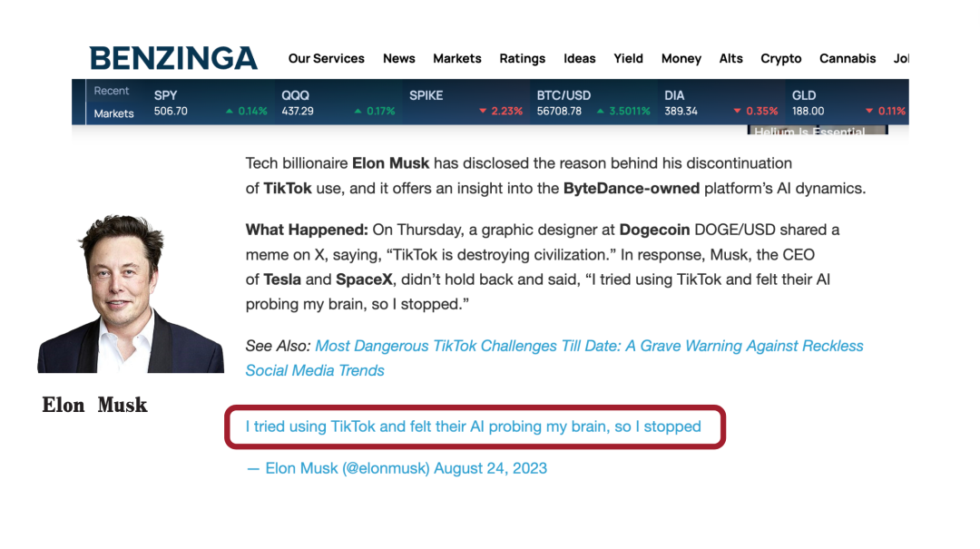Screen dimensions: 980x549
Task: Click the DIA red down arrow
Action: pyautogui.click(x=738, y=112)
